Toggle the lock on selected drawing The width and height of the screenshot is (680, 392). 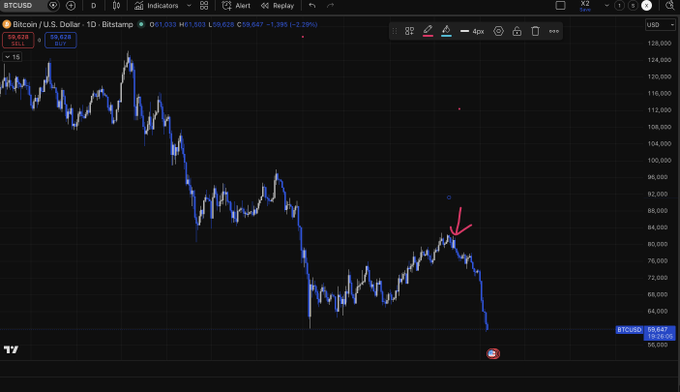[517, 31]
